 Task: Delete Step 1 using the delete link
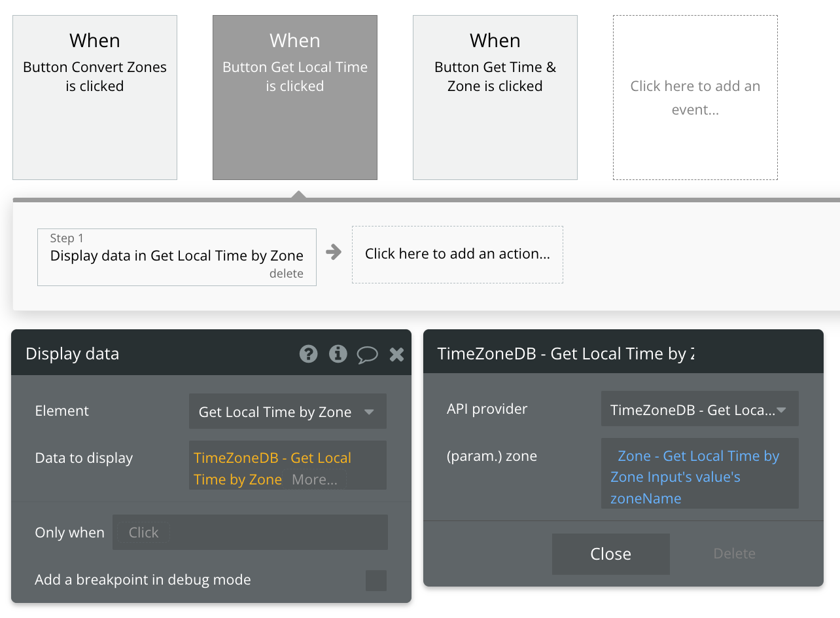point(287,274)
